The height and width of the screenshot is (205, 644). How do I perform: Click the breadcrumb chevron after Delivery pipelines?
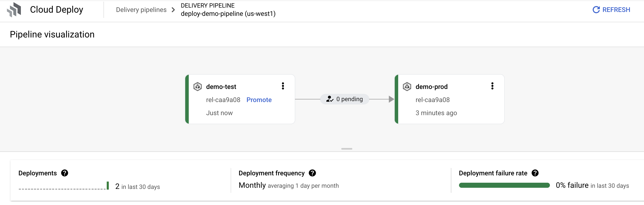[x=173, y=10]
